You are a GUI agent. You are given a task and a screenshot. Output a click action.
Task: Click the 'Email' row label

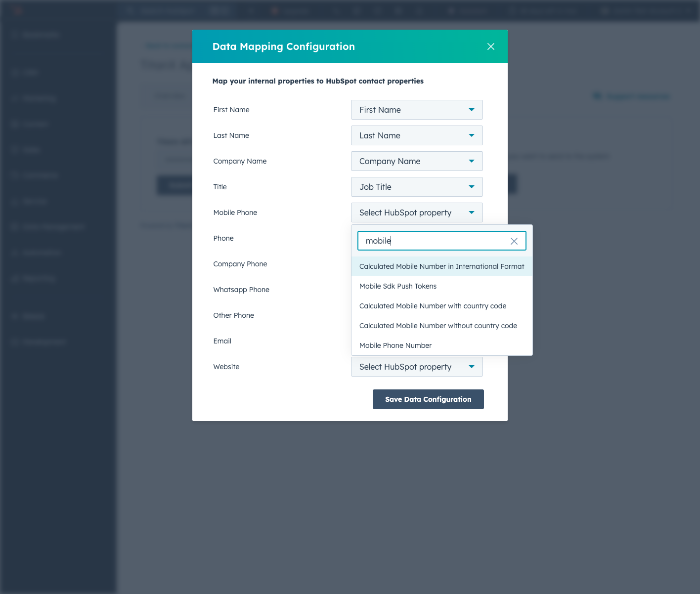(222, 341)
